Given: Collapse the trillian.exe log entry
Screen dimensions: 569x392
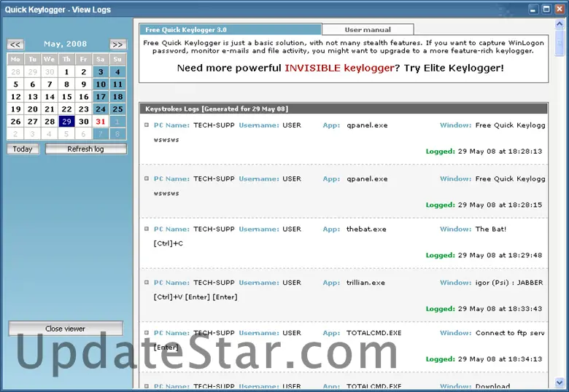Looking at the screenshot, I should (x=147, y=283).
